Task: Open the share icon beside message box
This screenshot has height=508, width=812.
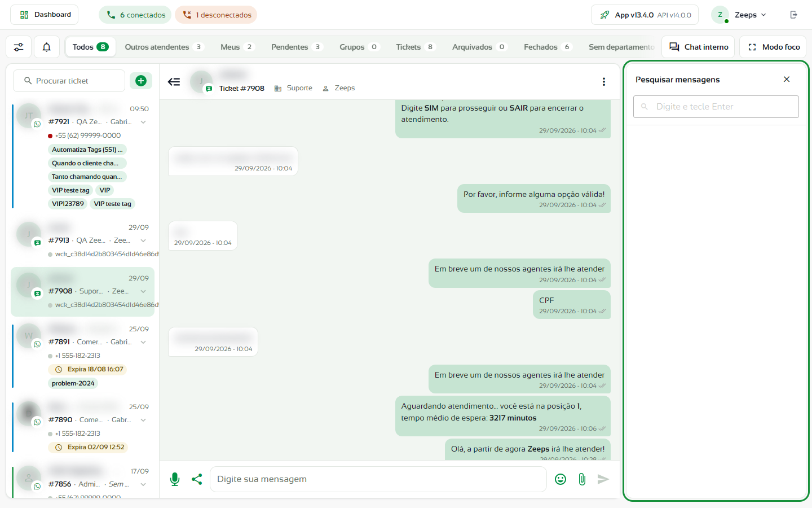Action: point(197,479)
